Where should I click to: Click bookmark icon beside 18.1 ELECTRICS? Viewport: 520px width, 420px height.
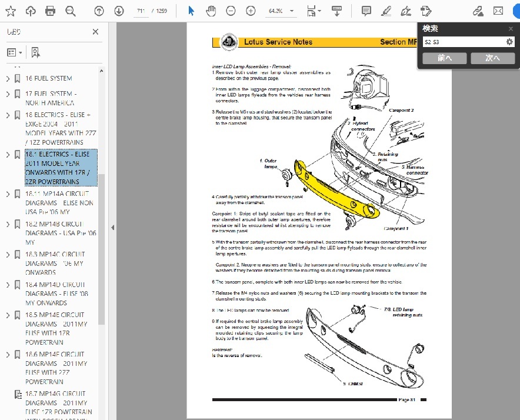coord(17,155)
